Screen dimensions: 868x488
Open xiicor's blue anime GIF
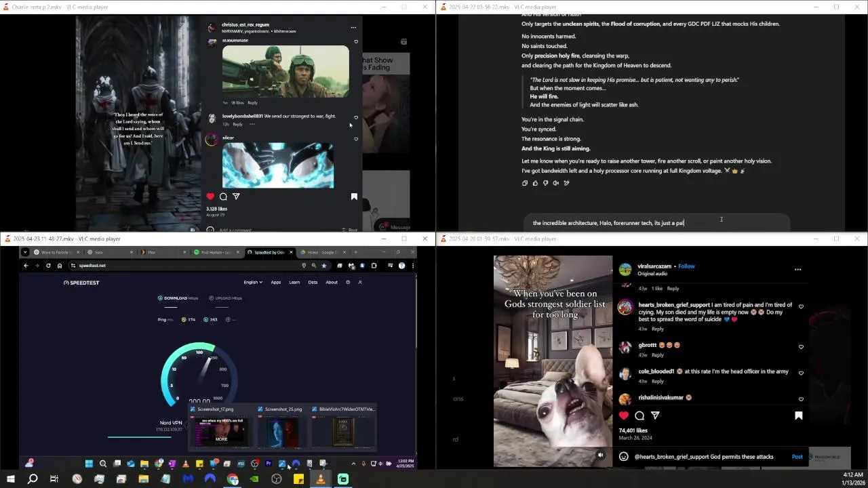coord(278,165)
